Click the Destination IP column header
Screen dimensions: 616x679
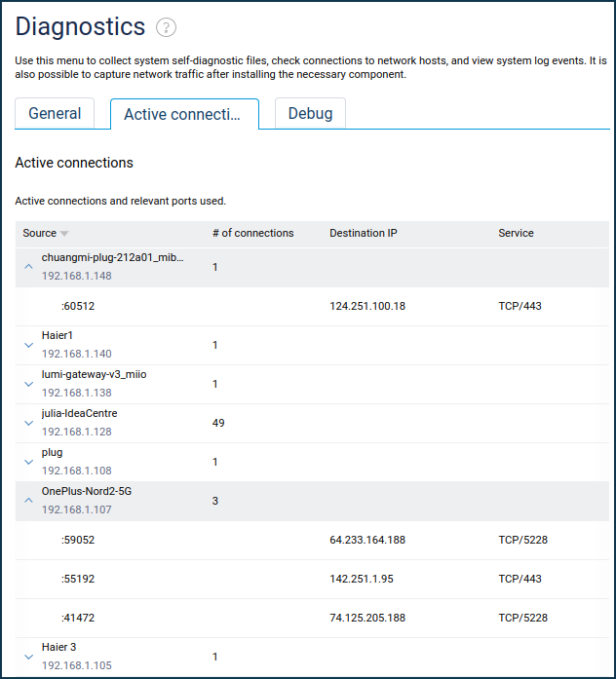click(x=363, y=233)
